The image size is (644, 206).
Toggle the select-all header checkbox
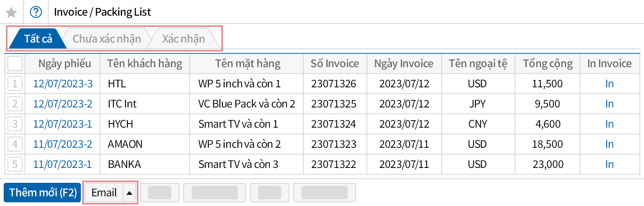pos(15,63)
